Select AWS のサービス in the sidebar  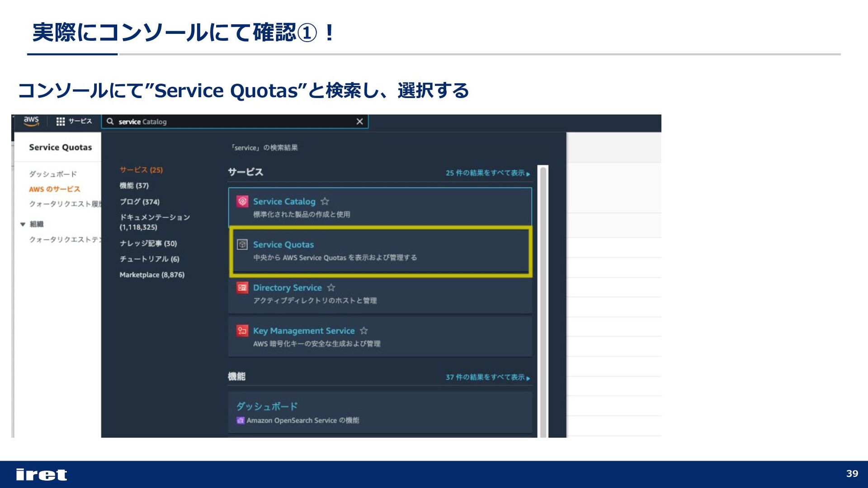(x=55, y=189)
